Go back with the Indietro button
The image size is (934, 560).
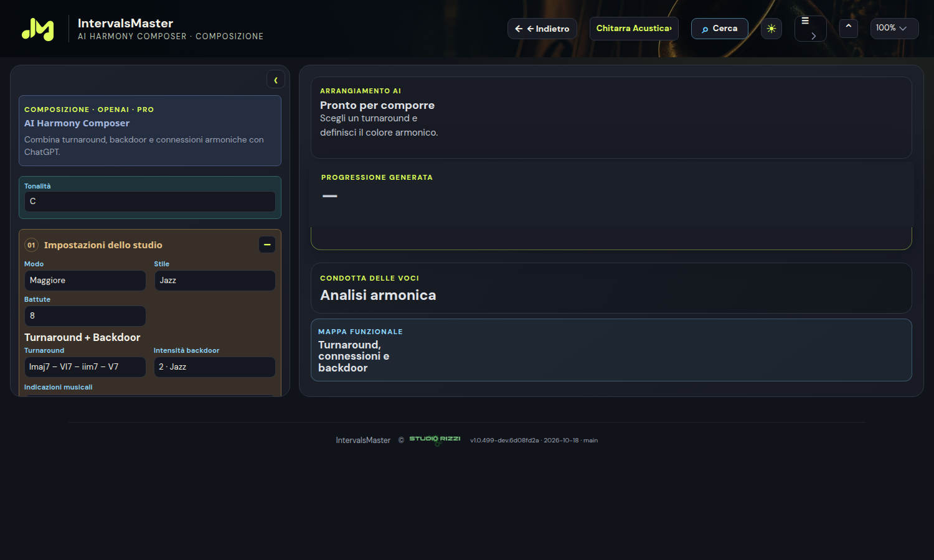[x=542, y=29]
